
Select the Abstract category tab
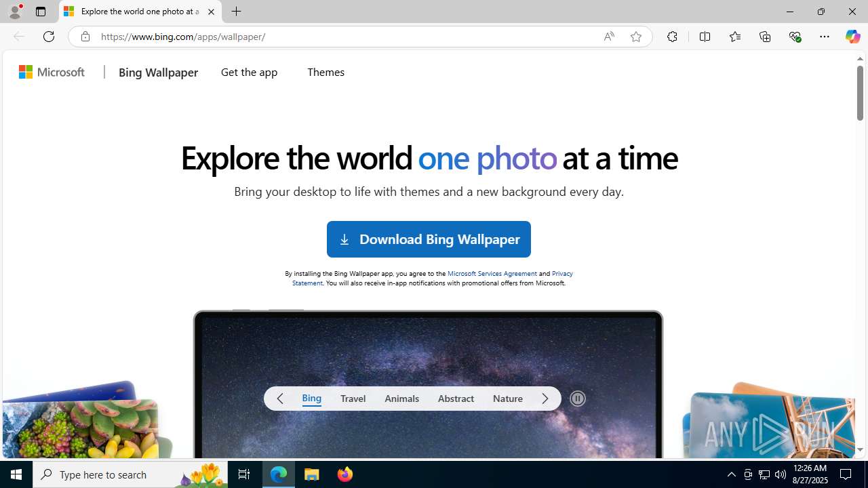coord(456,399)
